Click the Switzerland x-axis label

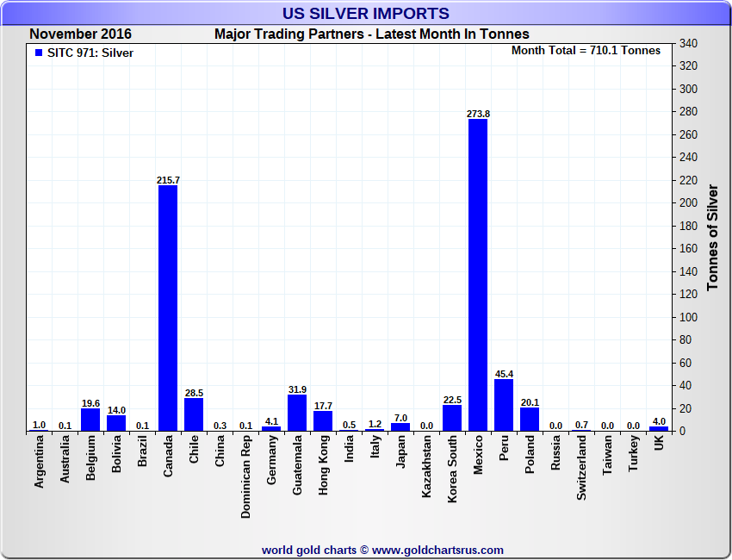point(581,468)
